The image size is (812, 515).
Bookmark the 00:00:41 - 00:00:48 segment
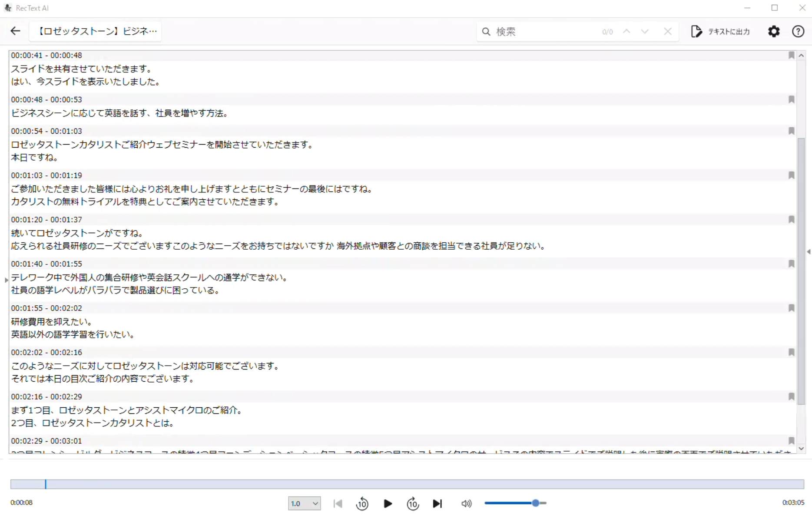[791, 55]
